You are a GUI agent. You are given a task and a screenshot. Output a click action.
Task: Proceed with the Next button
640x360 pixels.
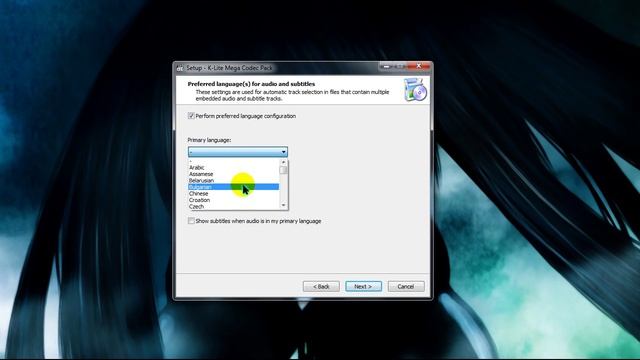(x=364, y=287)
